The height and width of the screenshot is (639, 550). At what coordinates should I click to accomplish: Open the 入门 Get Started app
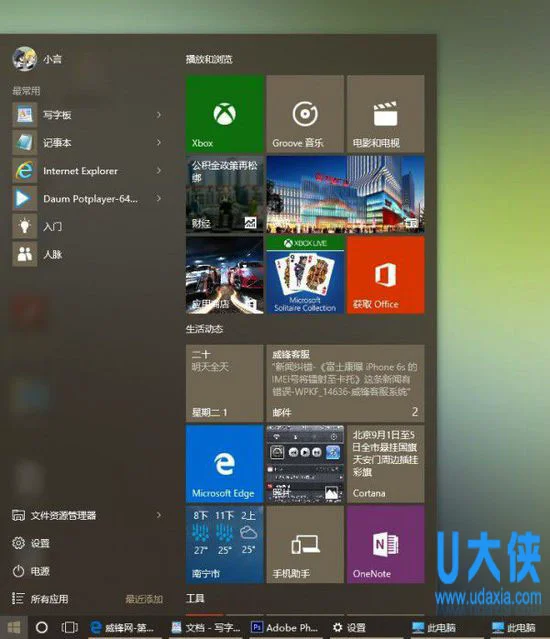coord(90,226)
